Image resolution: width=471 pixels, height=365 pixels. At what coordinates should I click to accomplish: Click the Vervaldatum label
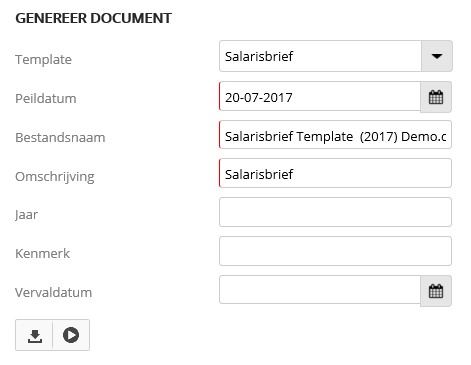coord(53,292)
